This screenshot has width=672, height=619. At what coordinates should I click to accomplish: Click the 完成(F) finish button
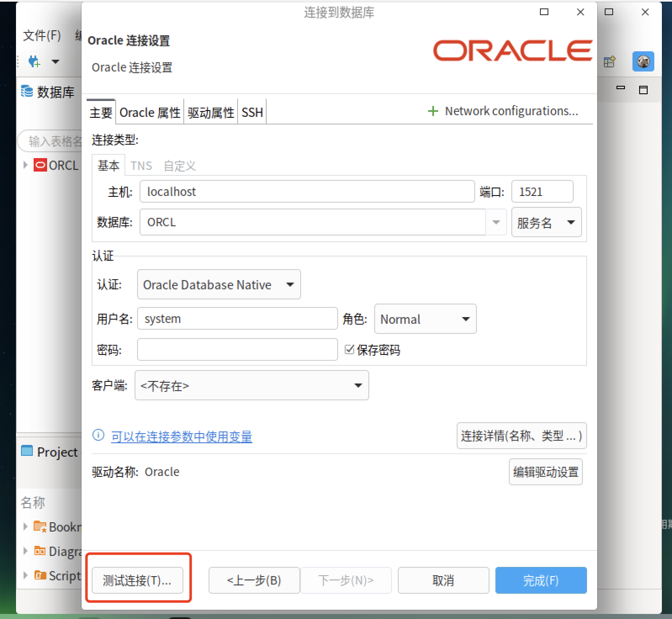[541, 580]
